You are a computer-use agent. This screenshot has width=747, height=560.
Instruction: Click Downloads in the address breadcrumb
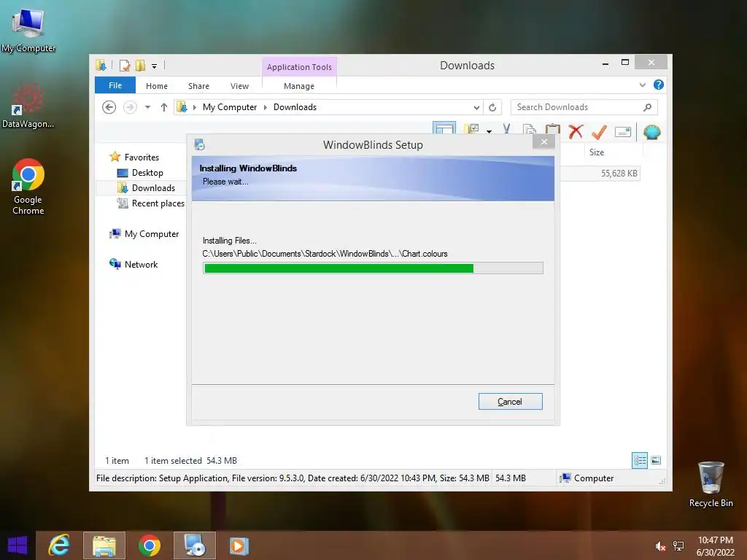(x=295, y=107)
